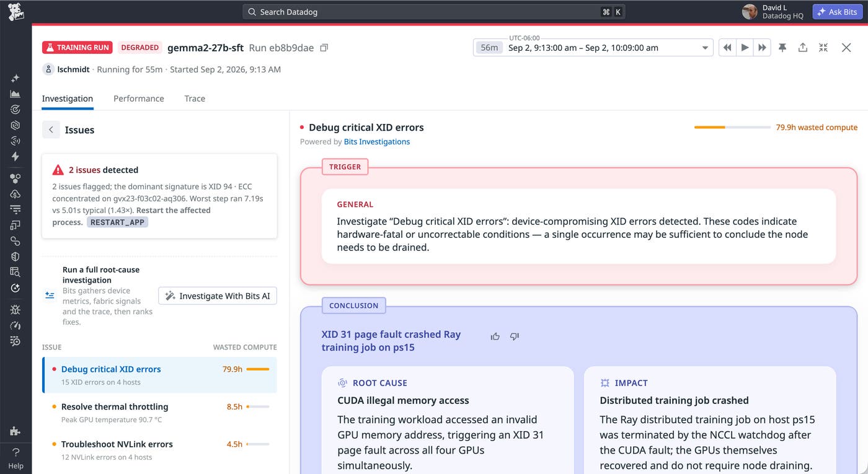The width and height of the screenshot is (868, 474).
Task: Open the shield icon in the sidebar
Action: (15, 257)
